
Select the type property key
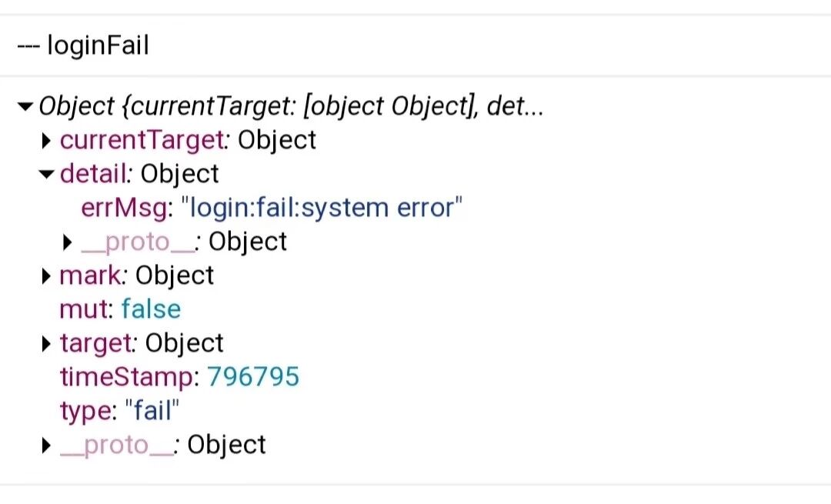pyautogui.click(x=82, y=411)
